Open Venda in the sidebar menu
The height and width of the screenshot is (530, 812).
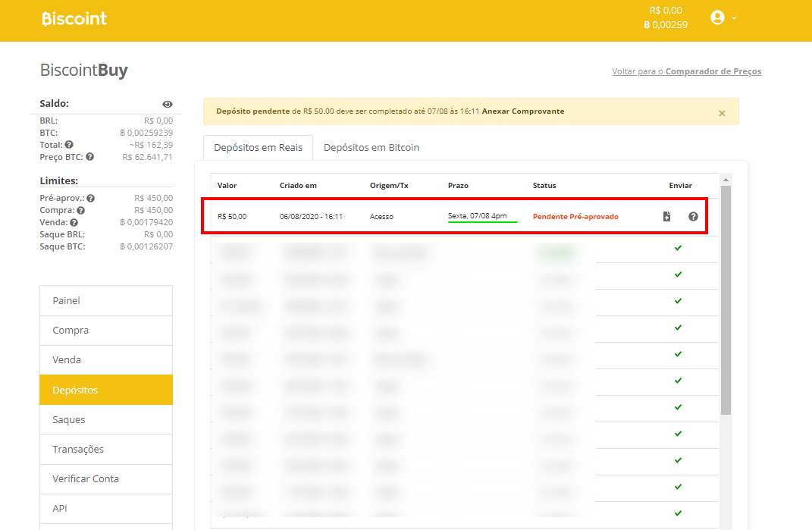click(106, 359)
